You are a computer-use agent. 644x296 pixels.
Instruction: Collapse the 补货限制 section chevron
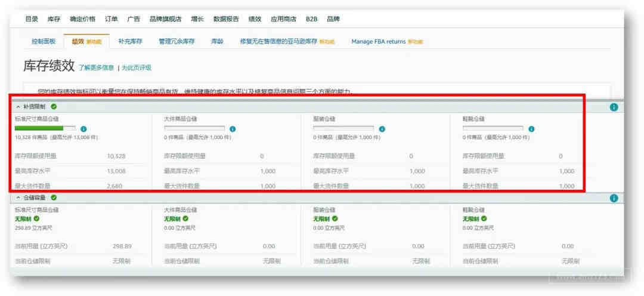(x=18, y=107)
